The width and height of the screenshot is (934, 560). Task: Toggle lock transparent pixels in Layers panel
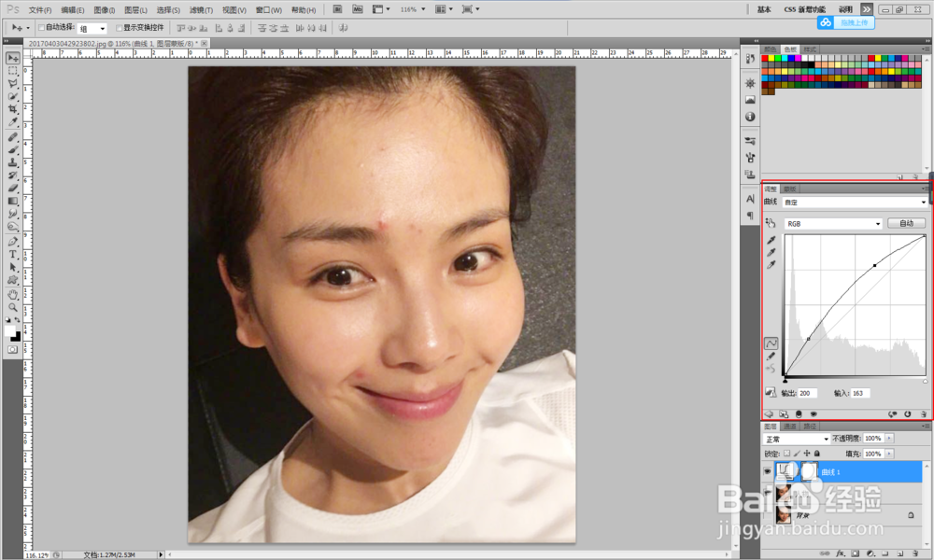(786, 454)
